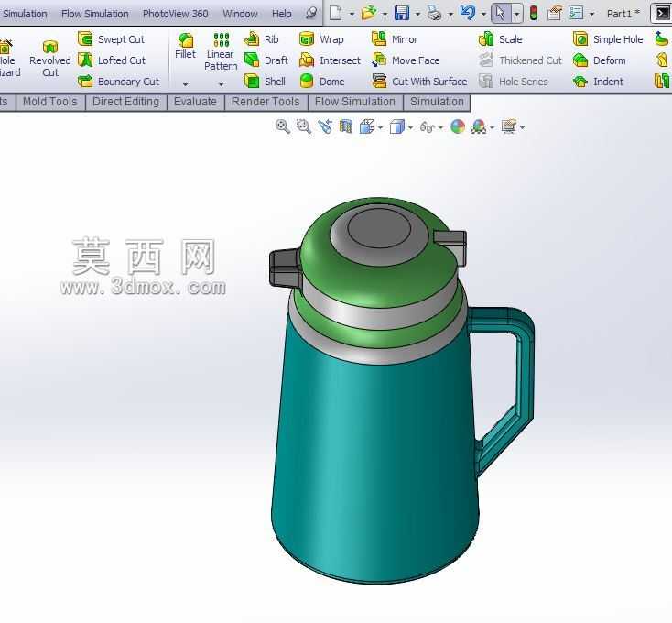Click the Previous View icon
Viewport: 672px width, 623px height.
pos(325,126)
